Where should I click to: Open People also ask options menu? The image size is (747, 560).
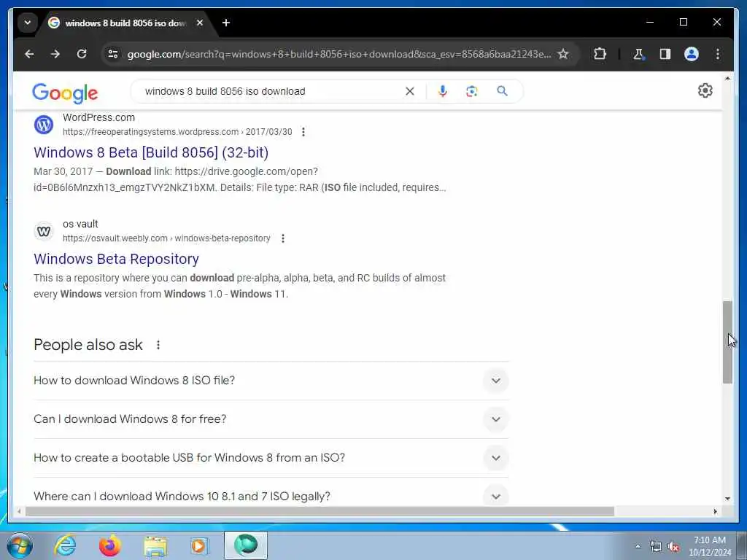158,345
